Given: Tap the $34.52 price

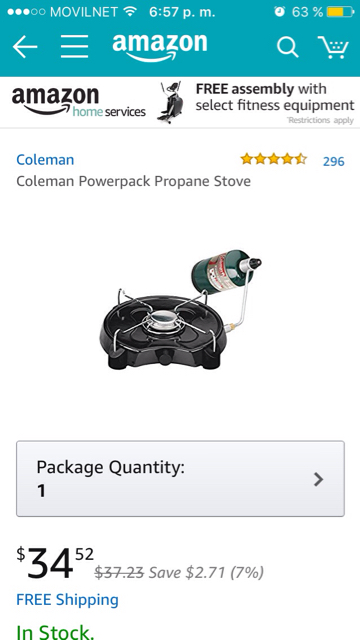Looking at the screenshot, I should click(x=55, y=564).
